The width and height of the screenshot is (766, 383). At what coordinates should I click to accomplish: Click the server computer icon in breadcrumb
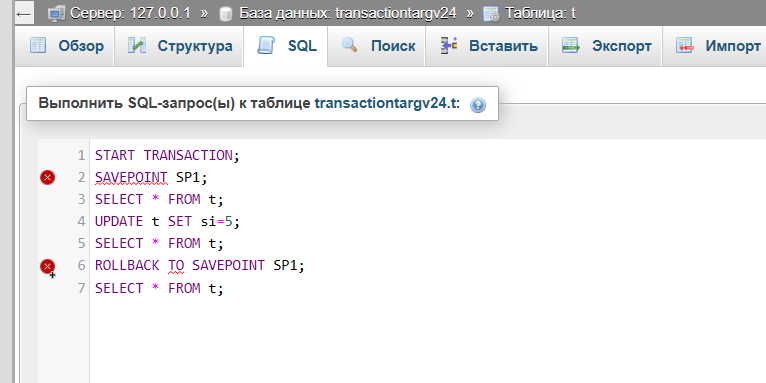point(57,14)
